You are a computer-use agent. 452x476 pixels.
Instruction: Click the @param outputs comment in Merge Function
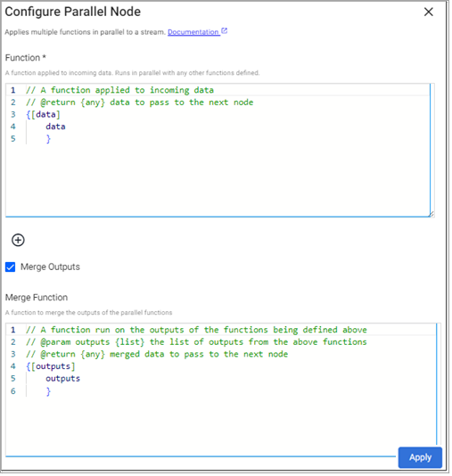click(x=196, y=342)
